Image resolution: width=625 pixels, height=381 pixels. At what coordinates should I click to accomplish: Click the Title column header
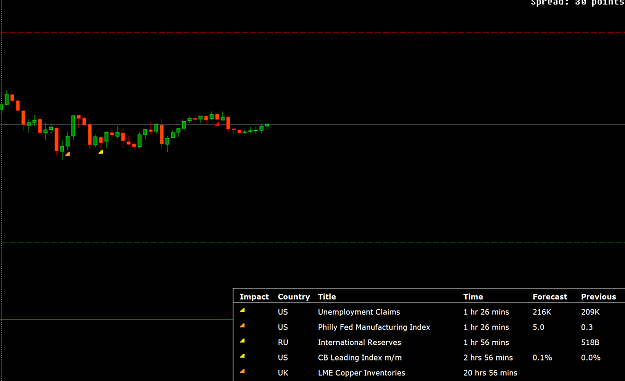[x=327, y=297]
